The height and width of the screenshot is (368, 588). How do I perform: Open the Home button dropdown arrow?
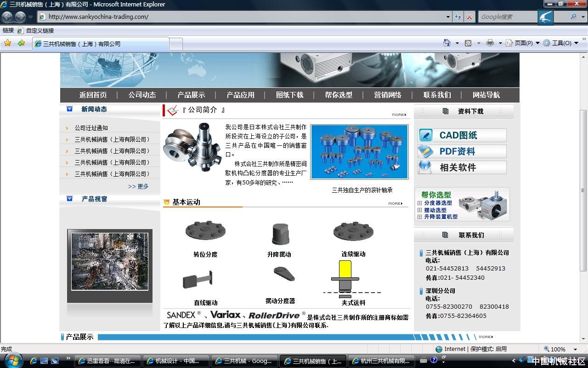457,43
